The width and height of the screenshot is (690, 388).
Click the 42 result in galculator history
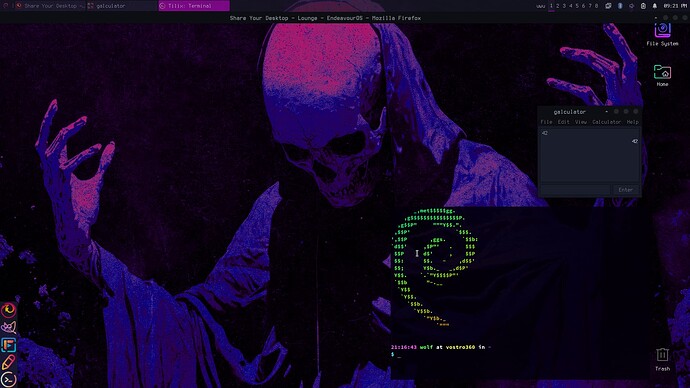(635, 141)
